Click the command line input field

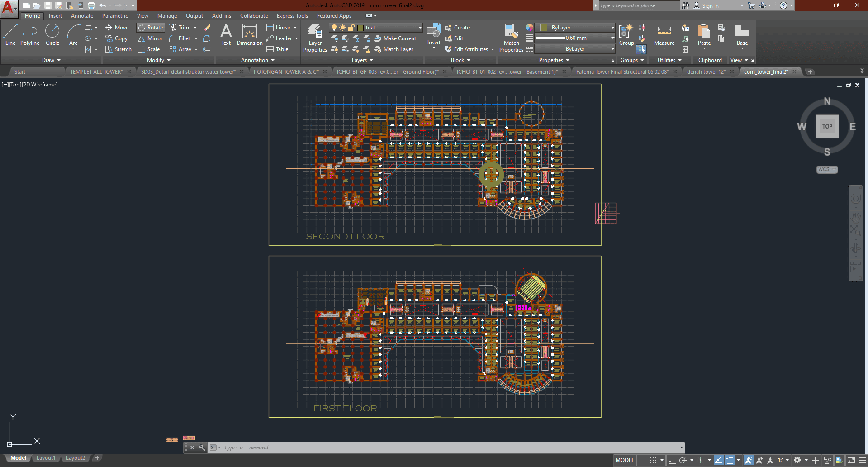(x=448, y=448)
